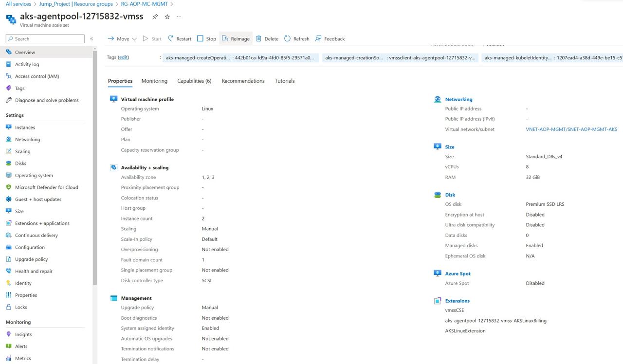Click the Disks icon in the sidebar
The width and height of the screenshot is (623, 364).
pyautogui.click(x=9, y=164)
